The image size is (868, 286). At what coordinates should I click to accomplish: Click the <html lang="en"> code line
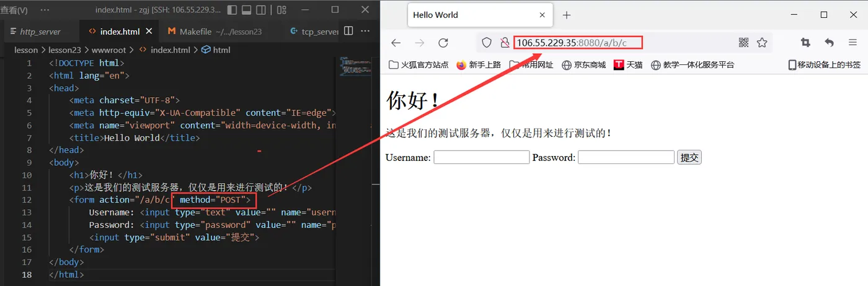pyautogui.click(x=89, y=76)
